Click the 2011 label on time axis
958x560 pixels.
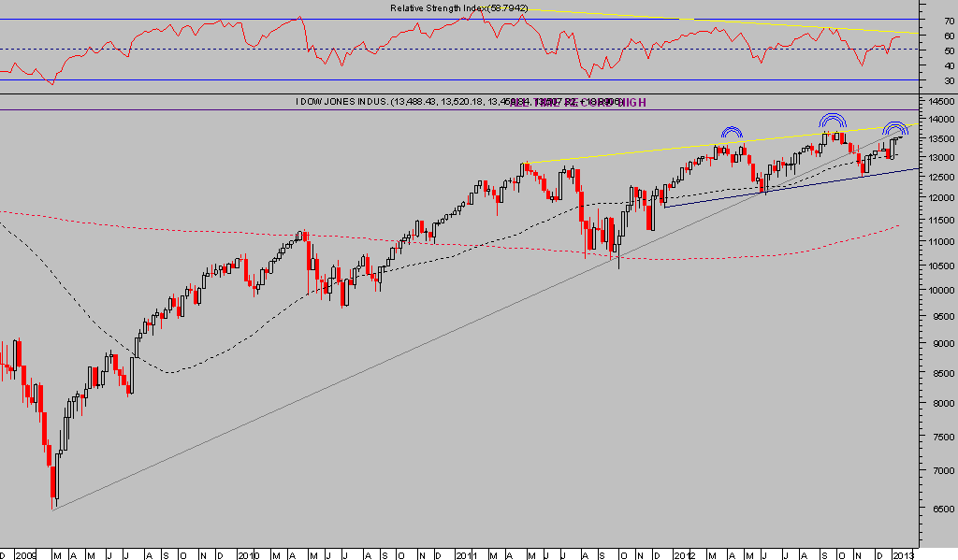pyautogui.click(x=465, y=554)
